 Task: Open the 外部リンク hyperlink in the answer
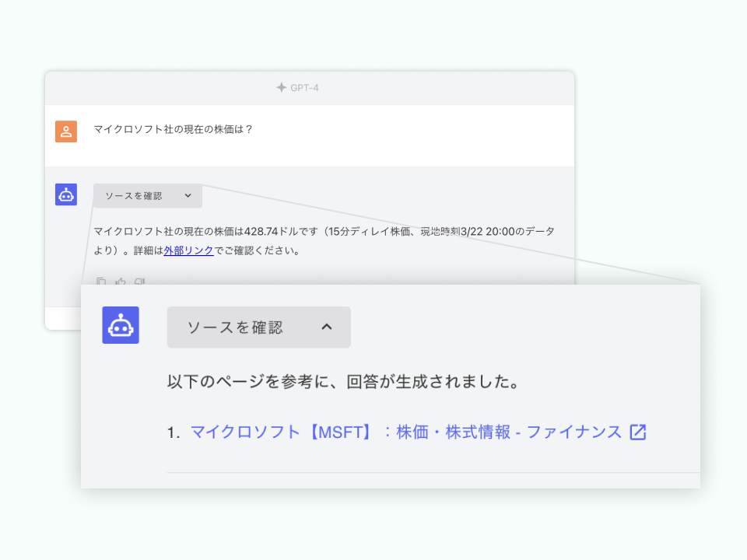click(x=188, y=250)
